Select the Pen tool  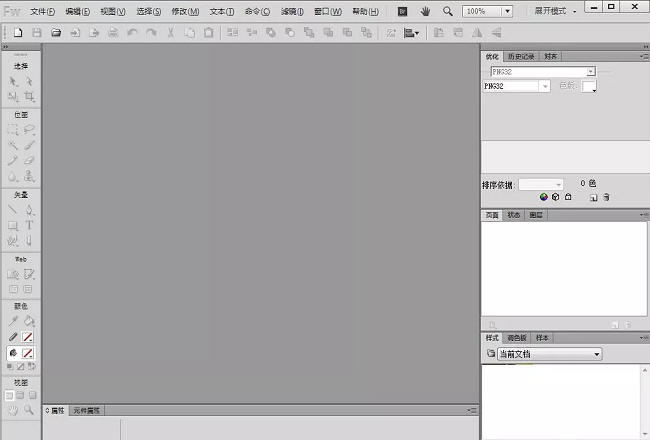pos(29,210)
